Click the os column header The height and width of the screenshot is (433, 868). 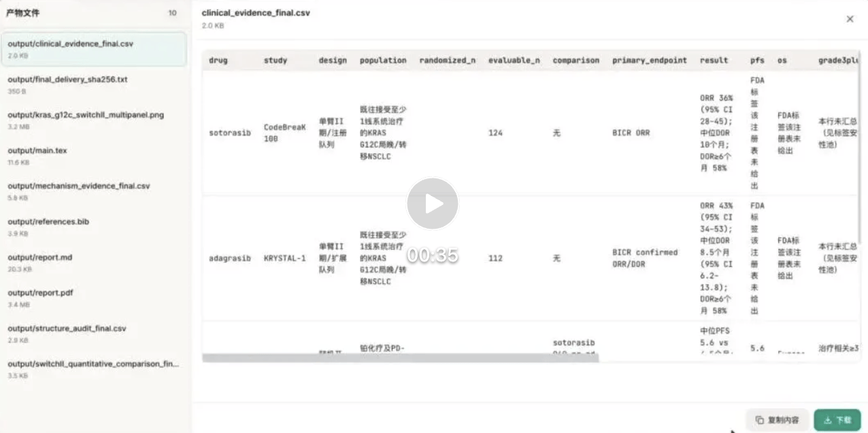[782, 61]
